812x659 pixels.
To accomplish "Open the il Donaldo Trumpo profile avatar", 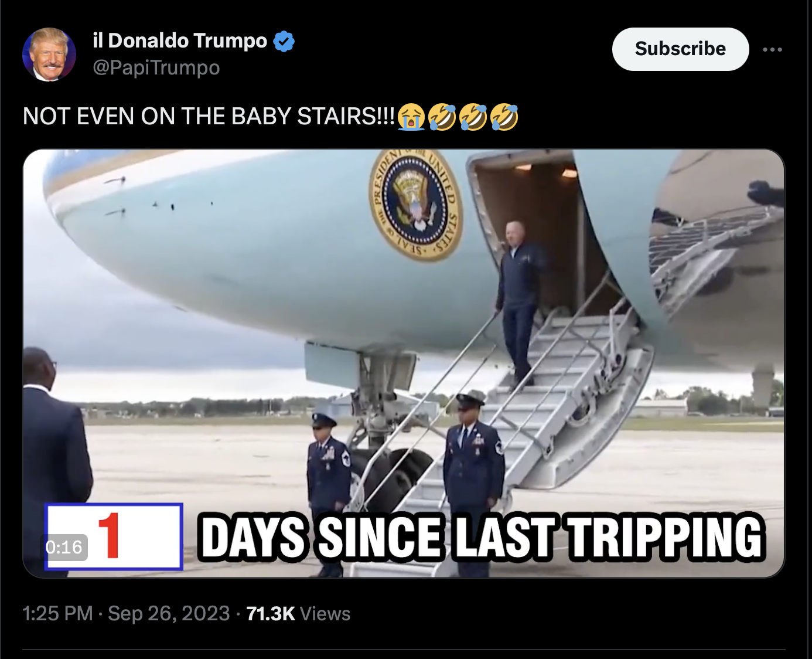I will tap(49, 55).
